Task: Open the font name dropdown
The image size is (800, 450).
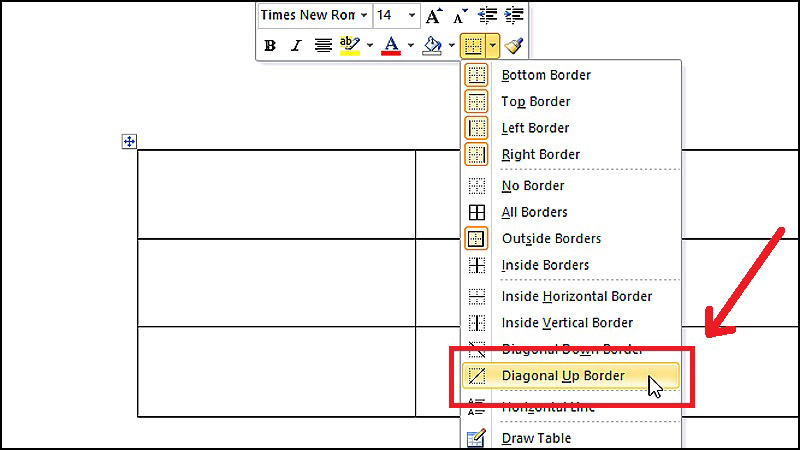Action: 364,15
